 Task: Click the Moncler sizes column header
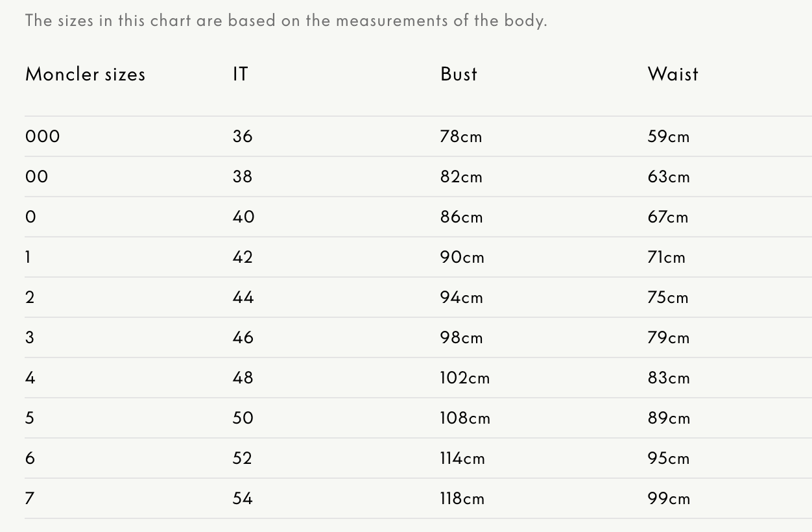point(85,74)
